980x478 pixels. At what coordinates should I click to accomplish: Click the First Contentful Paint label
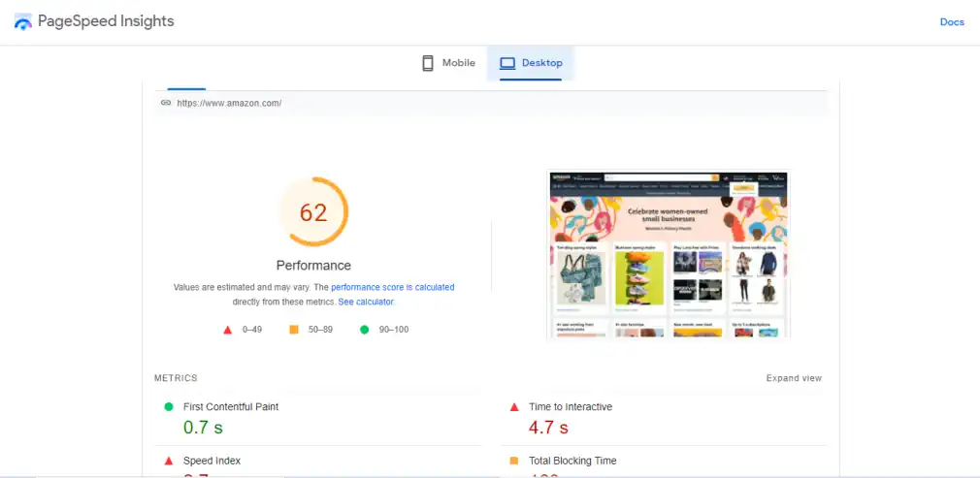tap(231, 407)
